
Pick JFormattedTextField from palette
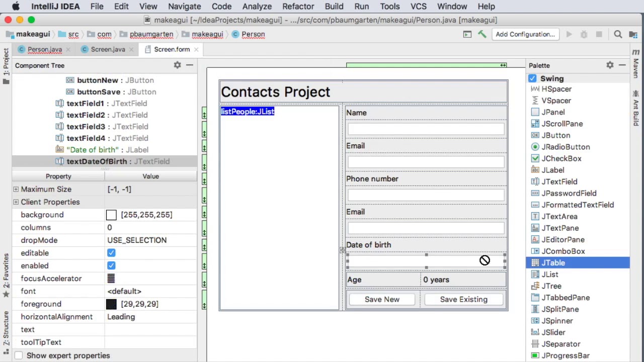[x=578, y=205]
